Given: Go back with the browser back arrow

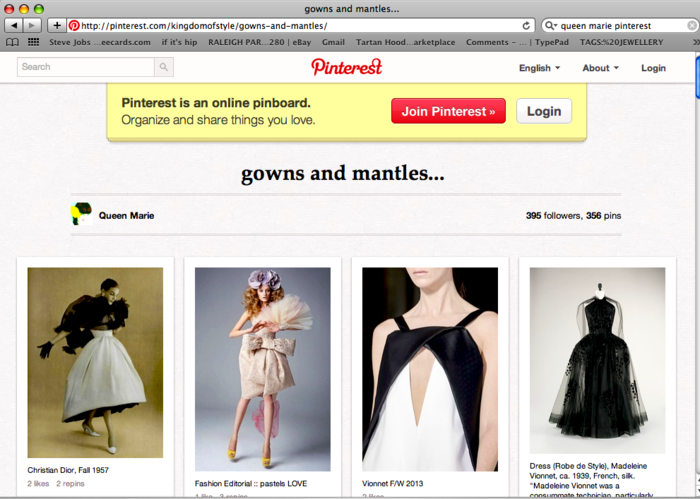Looking at the screenshot, I should pos(14,25).
